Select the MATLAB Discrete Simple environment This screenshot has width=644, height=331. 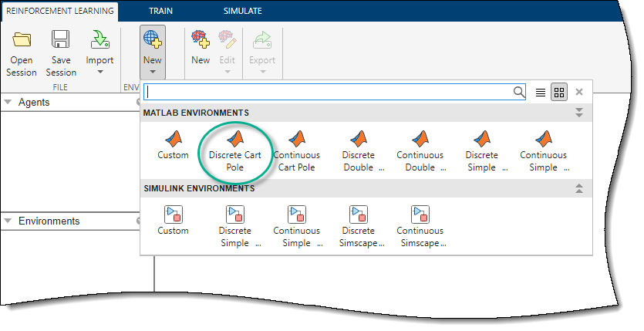click(482, 151)
